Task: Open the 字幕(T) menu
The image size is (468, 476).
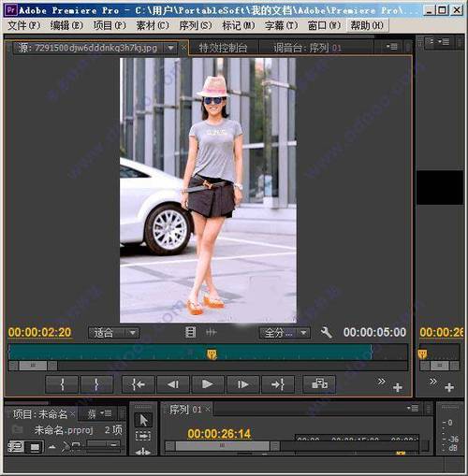Action: coord(281,25)
